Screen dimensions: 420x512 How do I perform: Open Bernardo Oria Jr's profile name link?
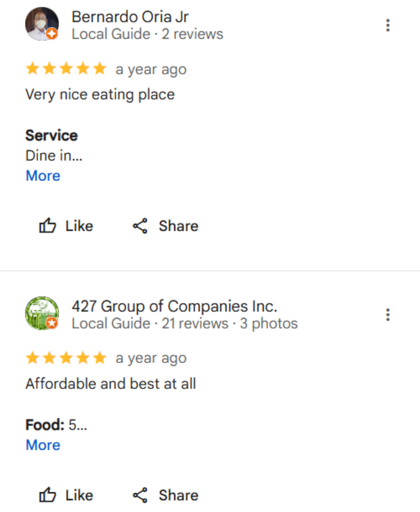[130, 17]
